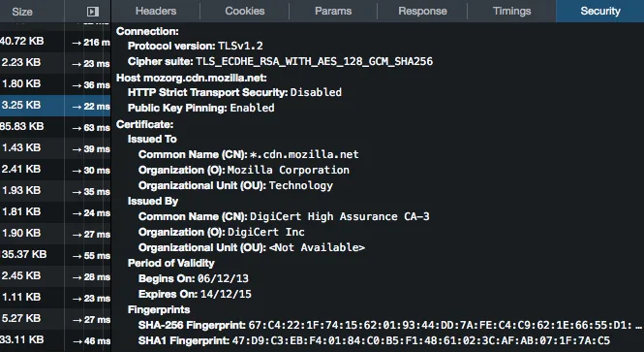The image size is (644, 352).
Task: Select the request row sized 5.27 KB
Action: tap(55, 319)
